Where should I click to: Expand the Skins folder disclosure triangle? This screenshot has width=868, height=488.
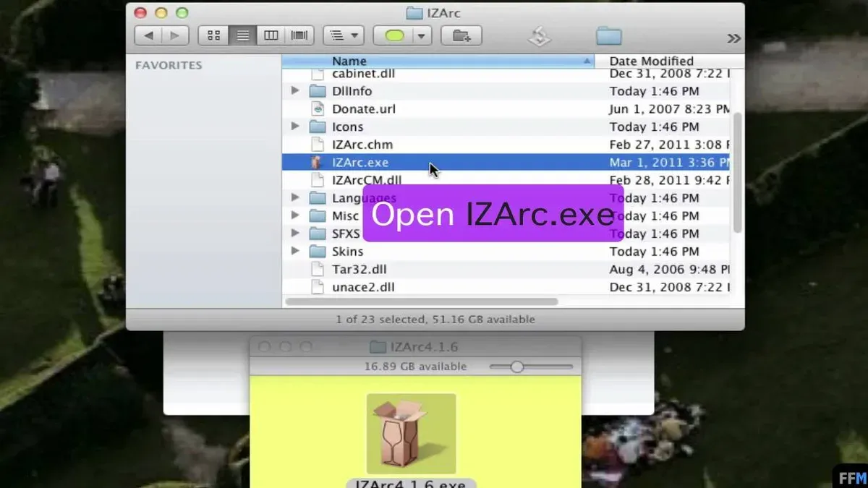295,251
